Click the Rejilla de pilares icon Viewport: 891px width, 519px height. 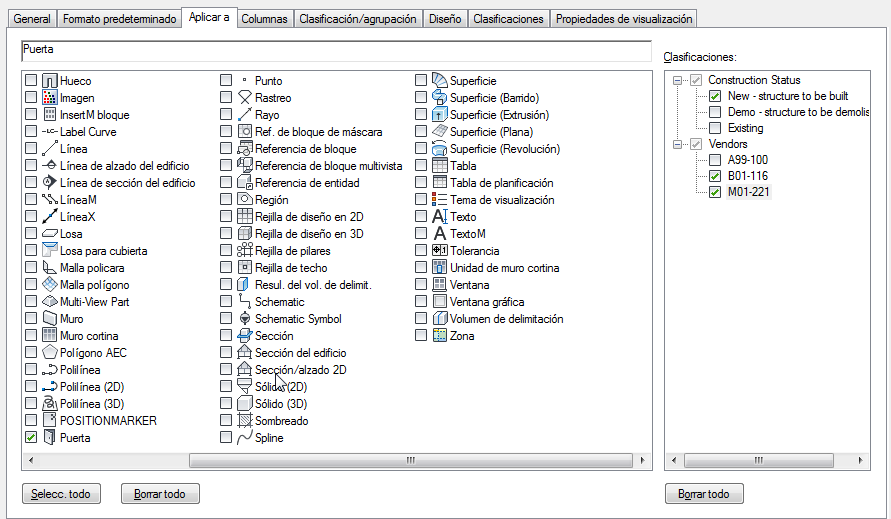245,251
